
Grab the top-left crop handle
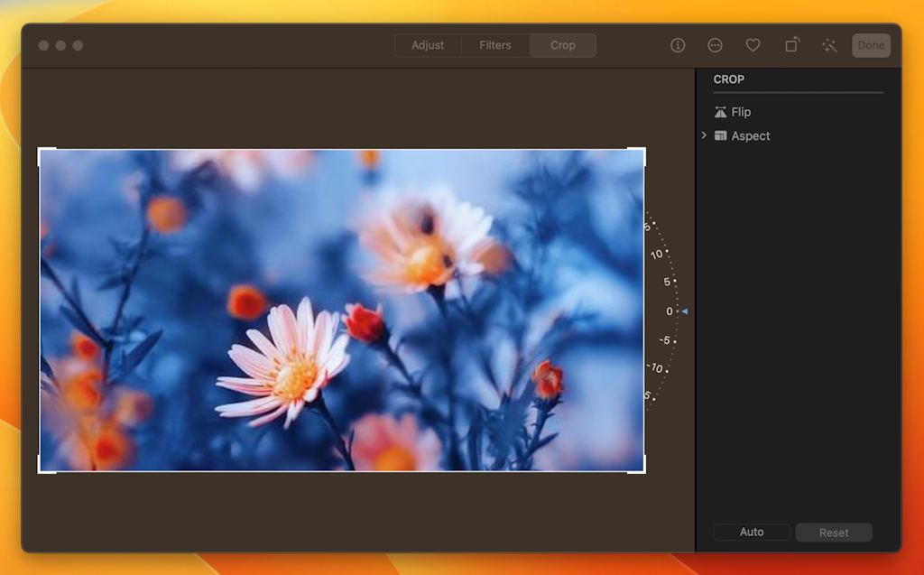pos(42,151)
